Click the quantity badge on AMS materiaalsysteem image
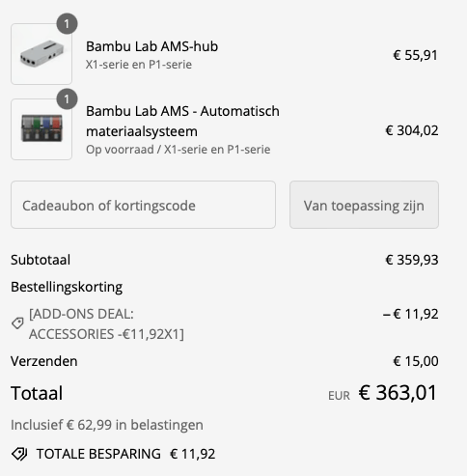 click(x=67, y=99)
